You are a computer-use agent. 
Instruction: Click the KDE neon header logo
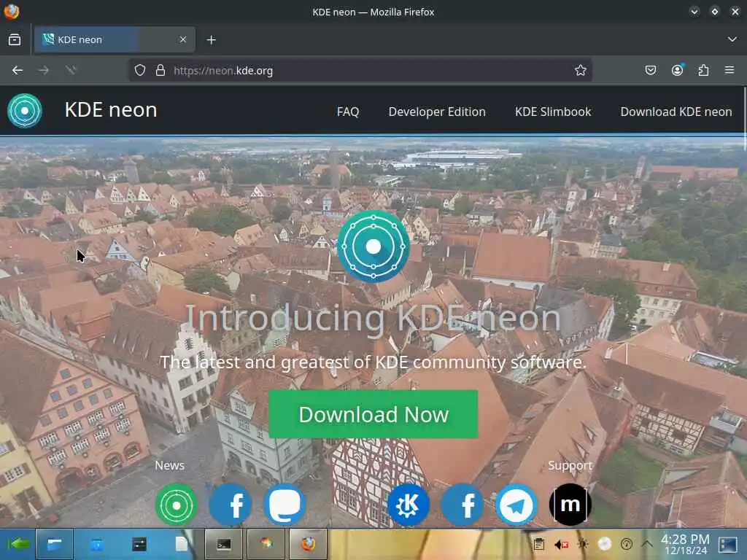[x=25, y=111]
